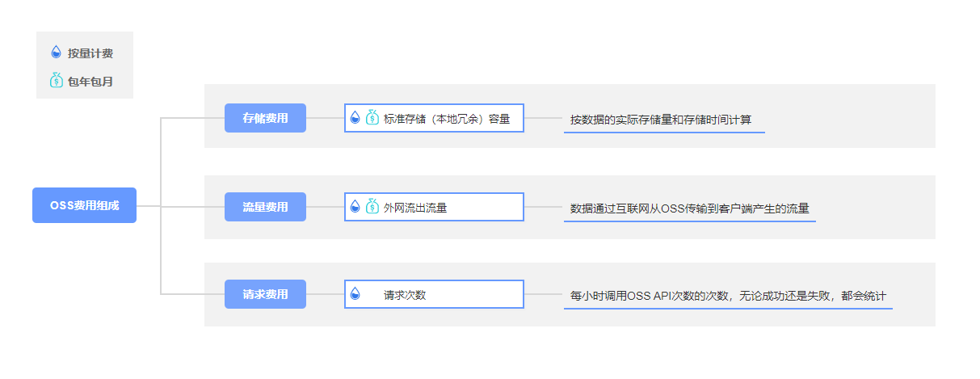Select the 标准存储（本地冗余）容量 label text

tap(447, 119)
